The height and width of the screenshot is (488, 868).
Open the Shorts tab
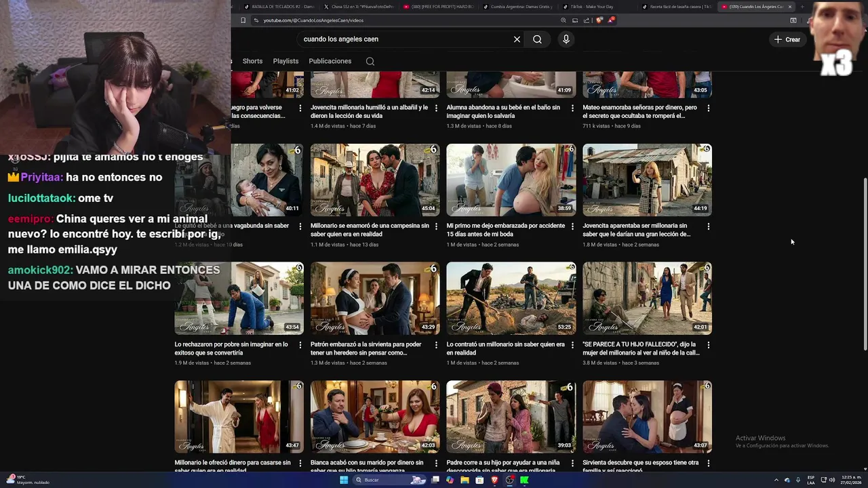(252, 61)
